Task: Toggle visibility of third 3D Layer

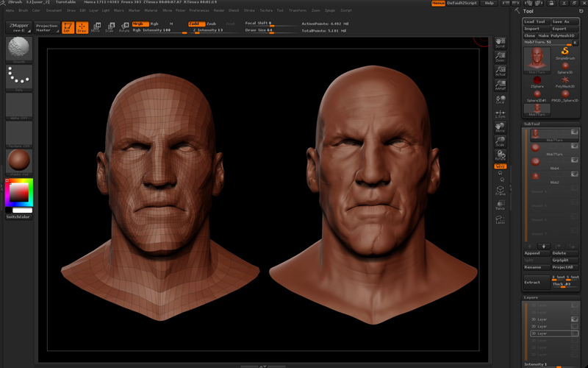Action: [574, 319]
